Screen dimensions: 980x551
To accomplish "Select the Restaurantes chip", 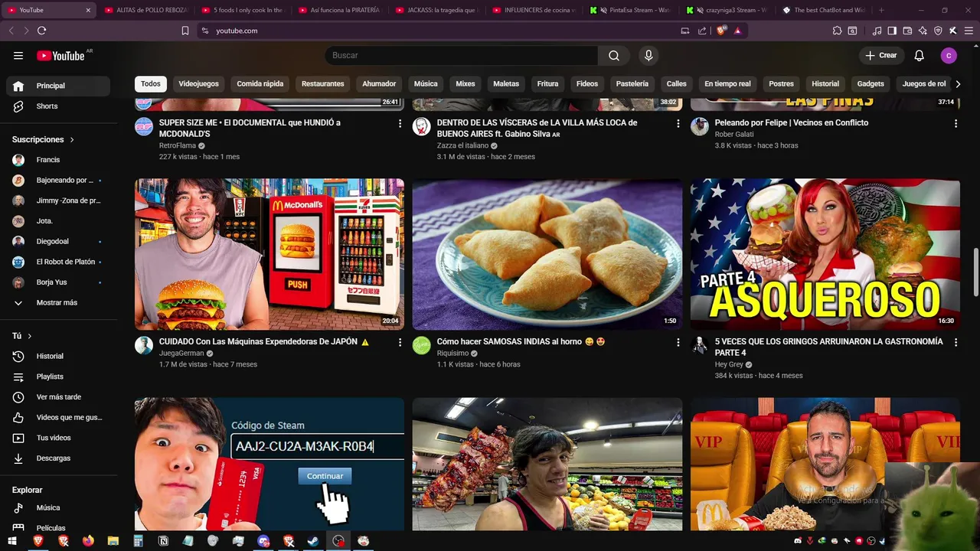I will coord(322,83).
